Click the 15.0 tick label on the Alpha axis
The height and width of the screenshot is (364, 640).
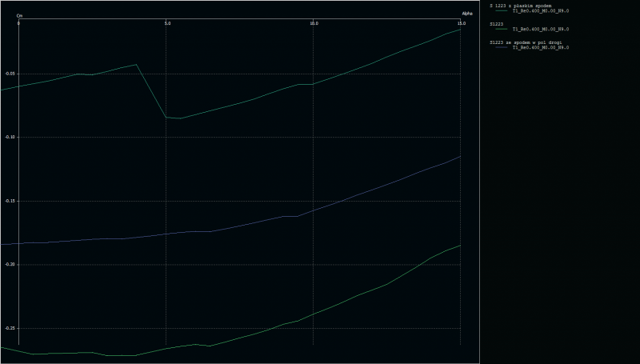point(460,24)
